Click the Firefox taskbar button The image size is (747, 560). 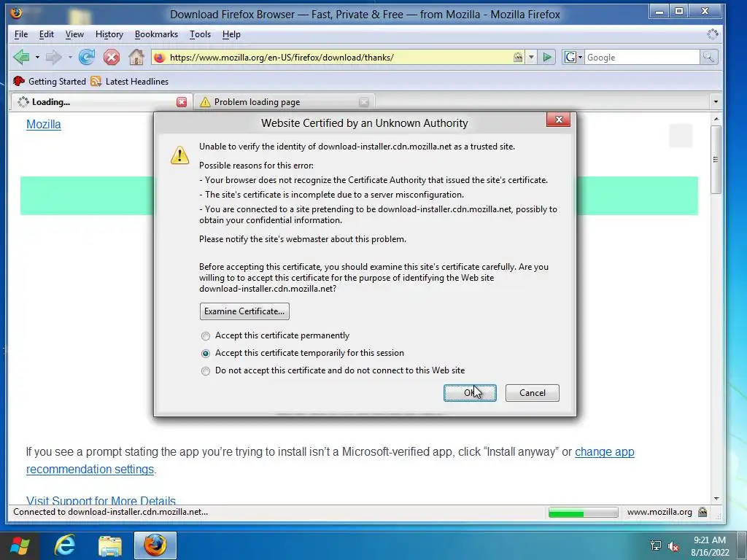coord(155,545)
